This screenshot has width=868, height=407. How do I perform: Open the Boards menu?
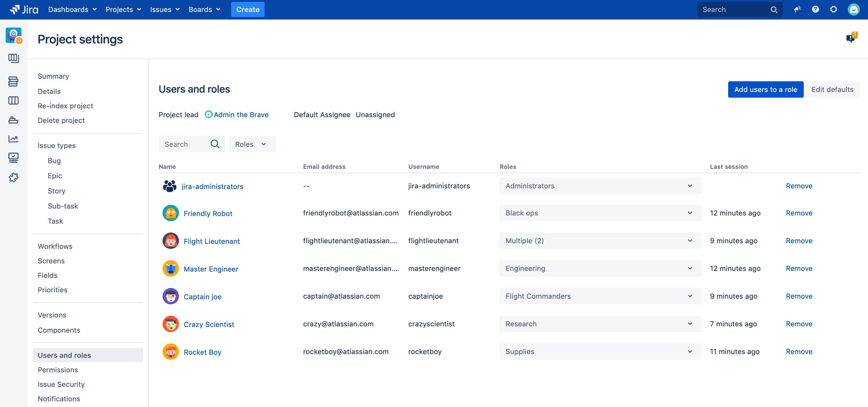tap(204, 9)
